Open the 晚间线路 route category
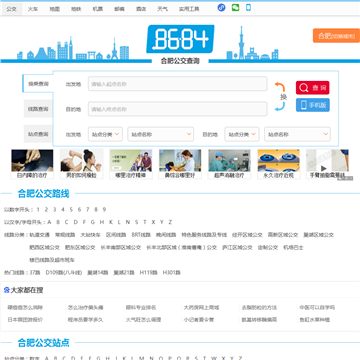This screenshot has height=360, width=360. [166, 235]
